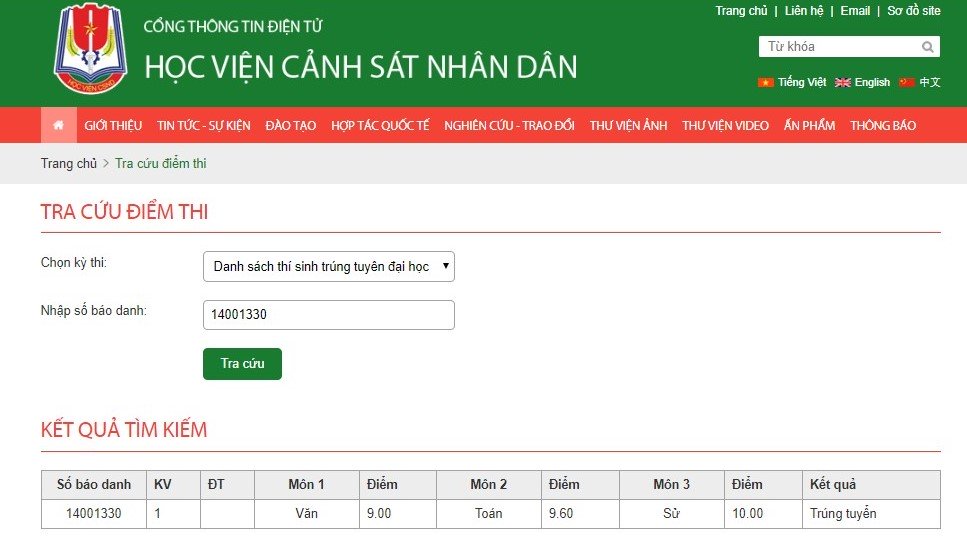967x544 pixels.
Task: Open the Liên hệ top link
Action: (x=804, y=11)
